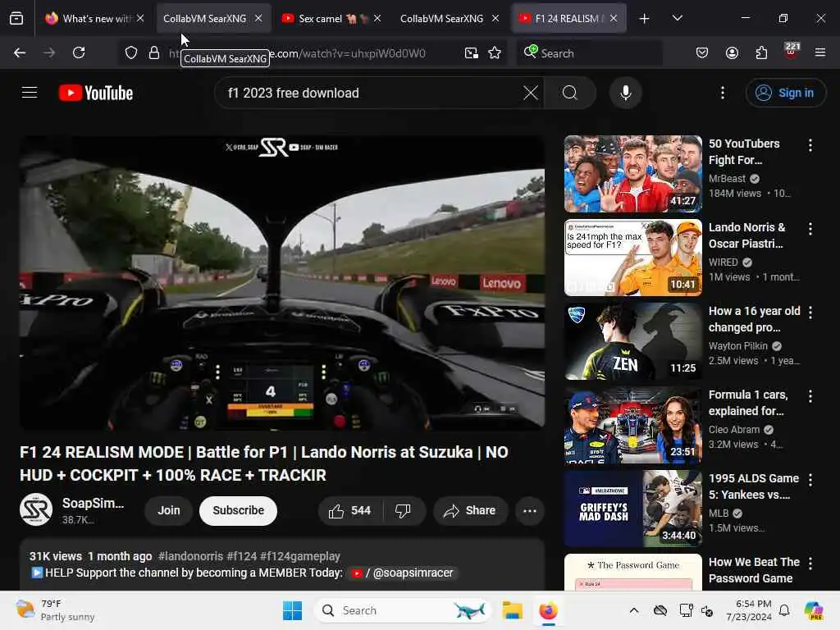The width and height of the screenshot is (840, 630).
Task: Click the browser URL address field
Action: click(x=311, y=52)
